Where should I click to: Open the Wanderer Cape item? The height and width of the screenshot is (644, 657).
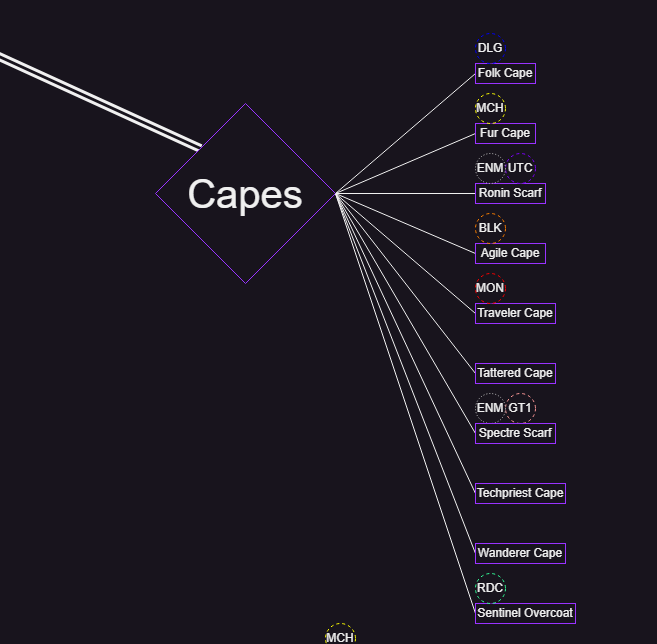(520, 553)
